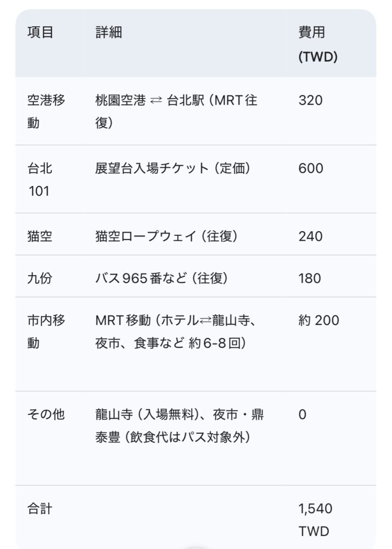Click the 猫空ロープウェイ (往復) detail text
This screenshot has height=549, width=392.
point(167,236)
